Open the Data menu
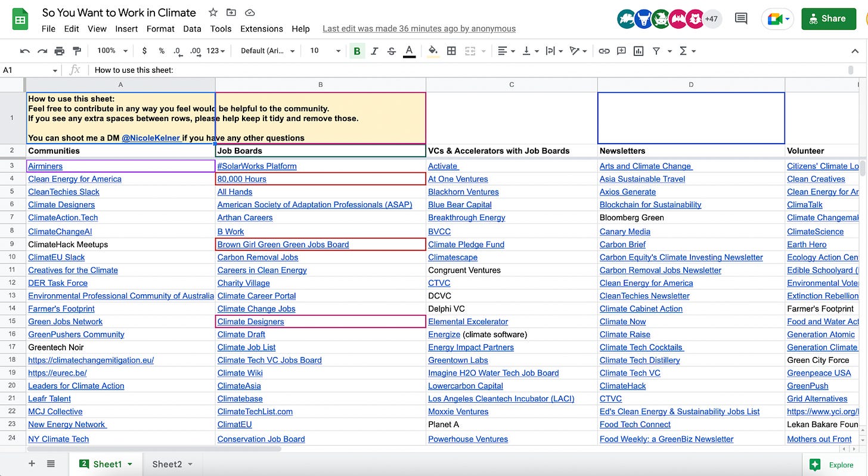Image resolution: width=868 pixels, height=476 pixels. click(x=192, y=29)
